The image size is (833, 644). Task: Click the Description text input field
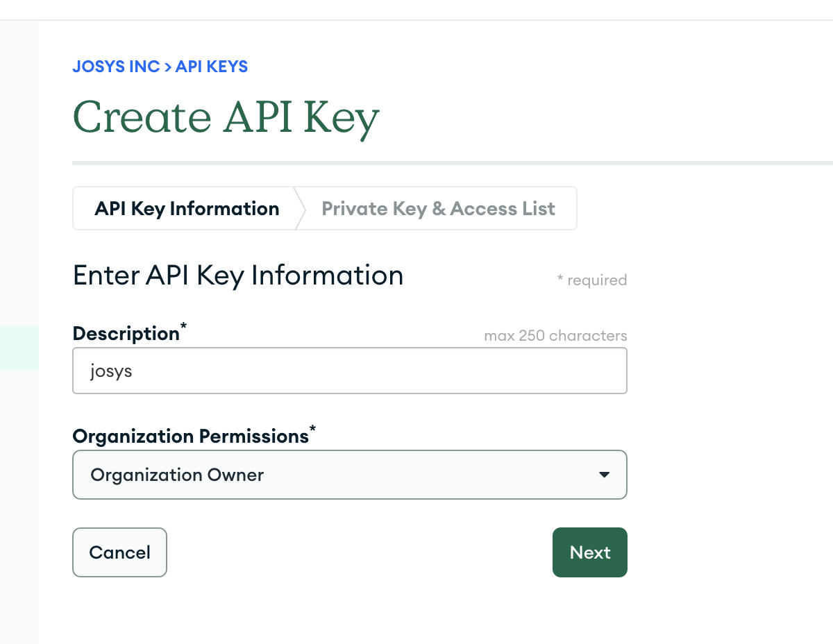click(349, 371)
